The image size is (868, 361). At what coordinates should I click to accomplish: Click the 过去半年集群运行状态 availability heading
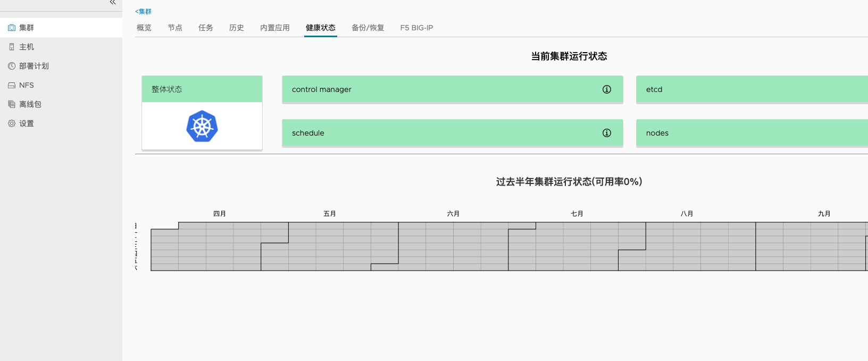coord(569,182)
